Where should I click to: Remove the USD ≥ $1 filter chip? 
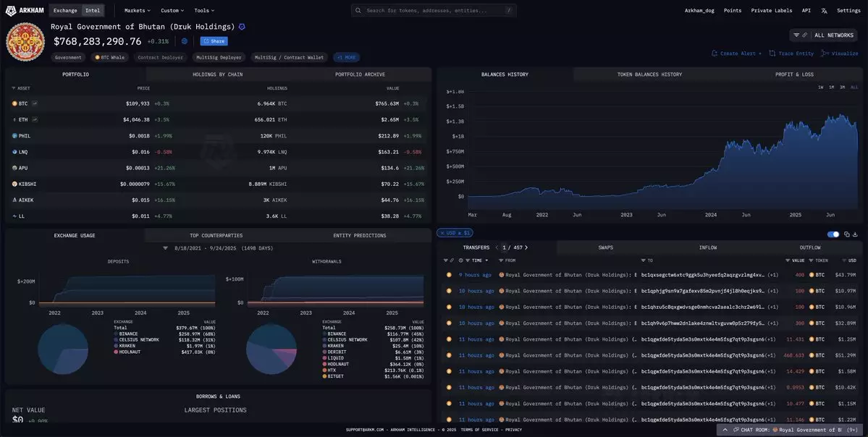[x=441, y=233]
